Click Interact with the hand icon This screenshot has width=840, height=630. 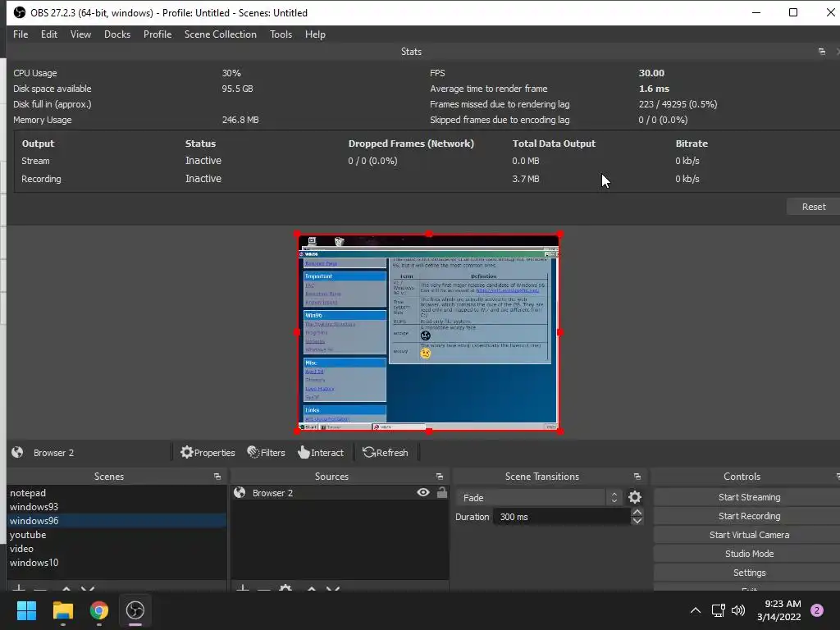pos(321,453)
